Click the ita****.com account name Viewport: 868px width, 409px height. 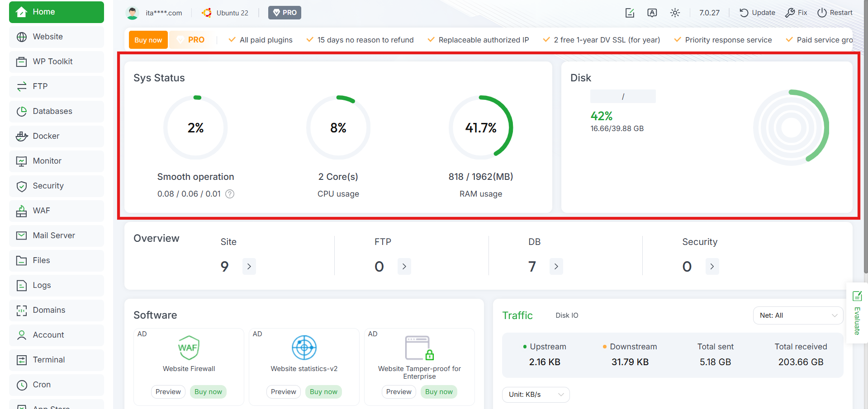pos(164,13)
